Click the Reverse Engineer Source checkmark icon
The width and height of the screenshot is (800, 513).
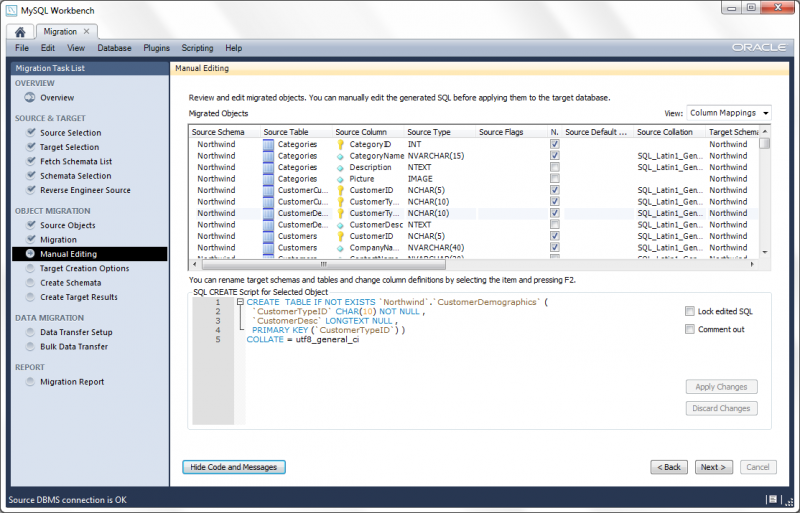tap(31, 190)
